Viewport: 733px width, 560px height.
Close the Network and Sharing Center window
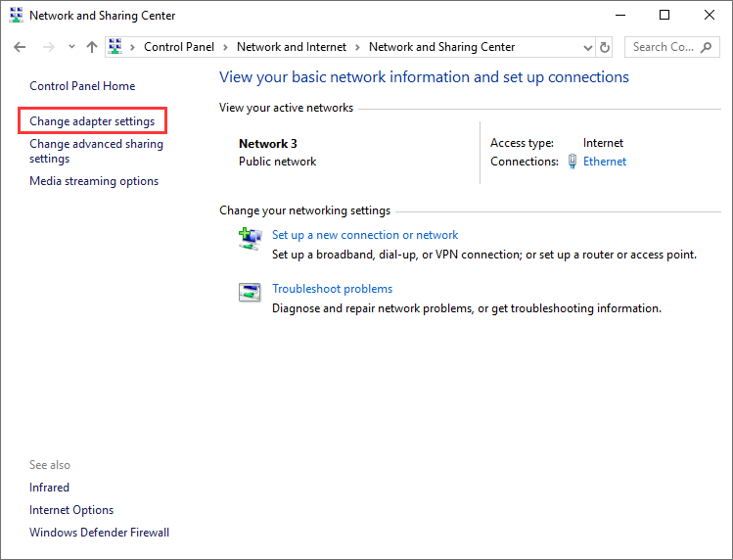[x=710, y=15]
